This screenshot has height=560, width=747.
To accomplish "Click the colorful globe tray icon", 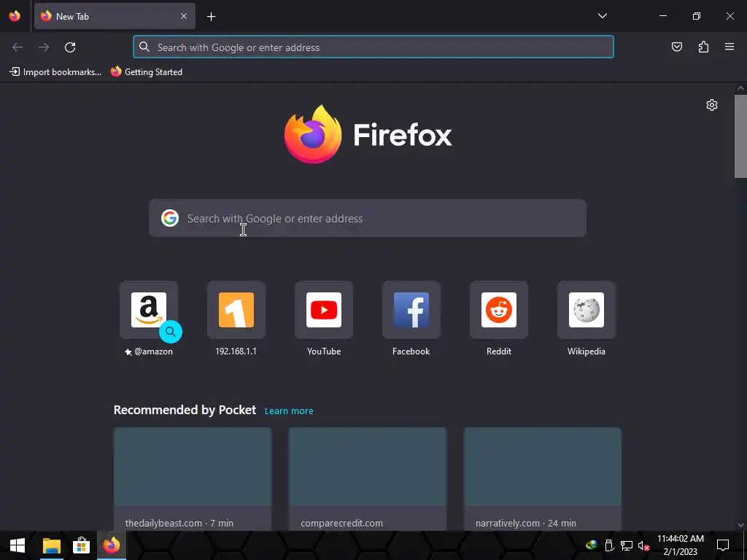I will [x=591, y=545].
